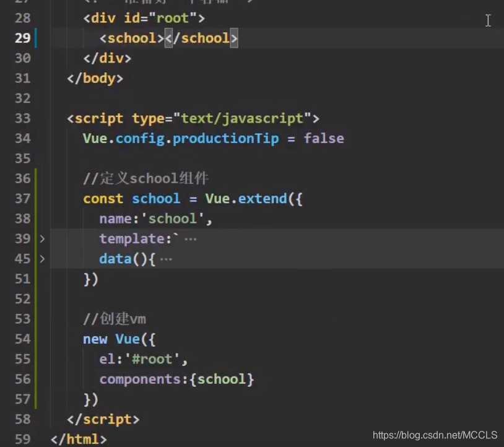This screenshot has height=447, width=504.
Task: Click the comment //创建vm
Action: click(x=115, y=319)
